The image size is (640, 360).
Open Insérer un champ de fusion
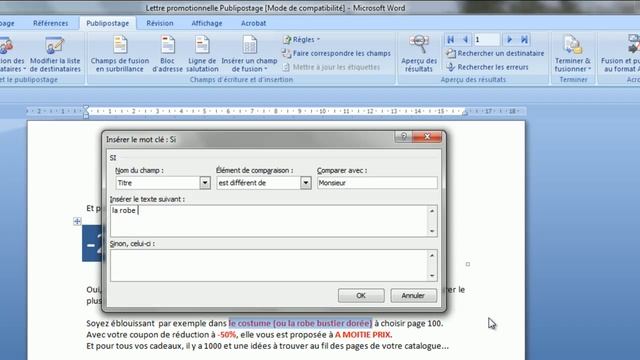[x=249, y=54]
